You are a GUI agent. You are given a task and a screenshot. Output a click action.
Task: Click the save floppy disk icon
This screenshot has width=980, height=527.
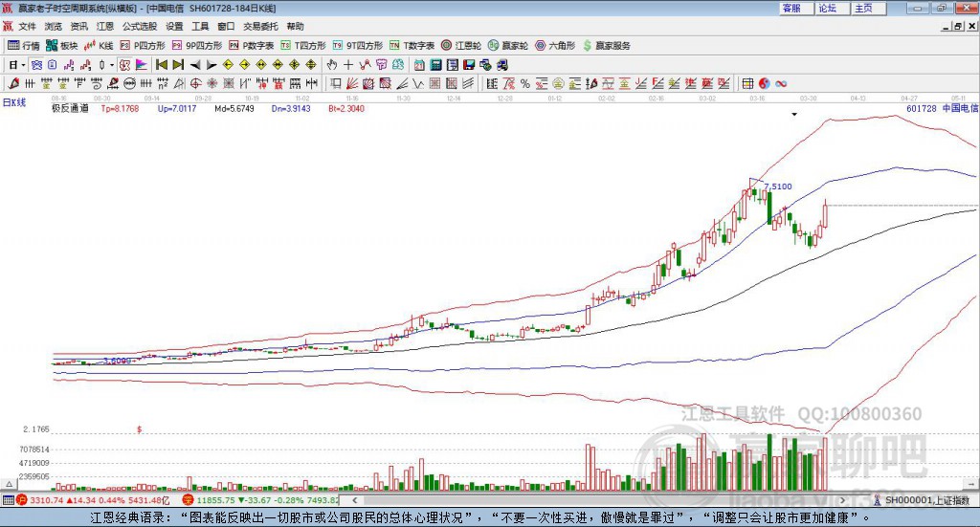(469, 65)
